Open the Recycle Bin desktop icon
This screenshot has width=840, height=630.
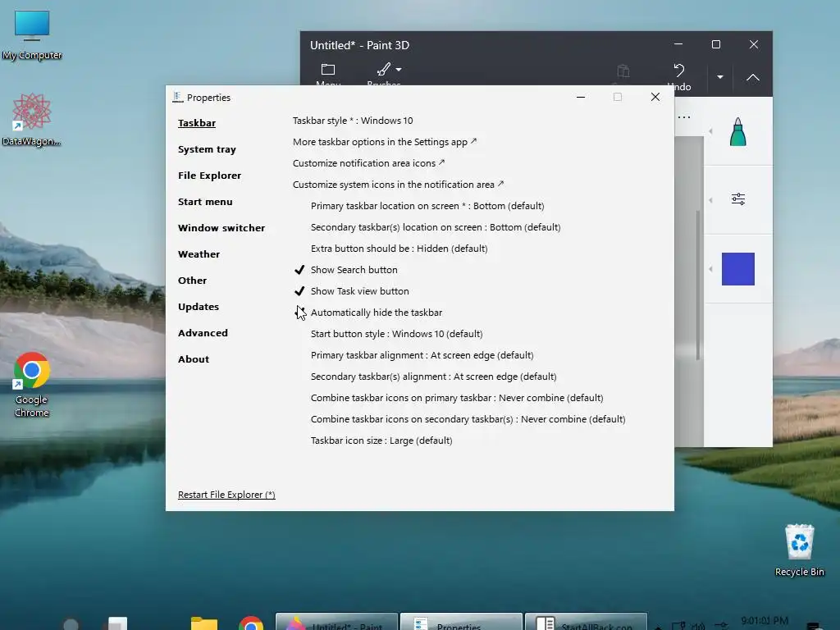click(799, 550)
